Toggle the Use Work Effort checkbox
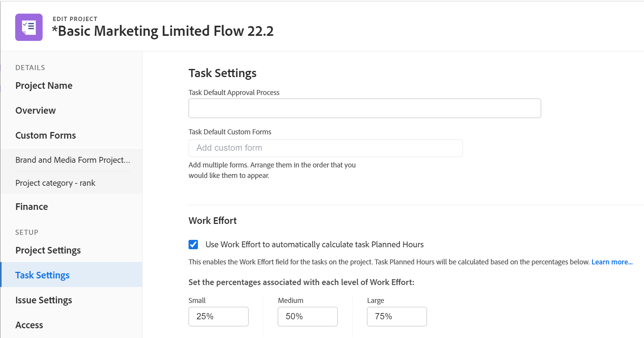 [193, 245]
